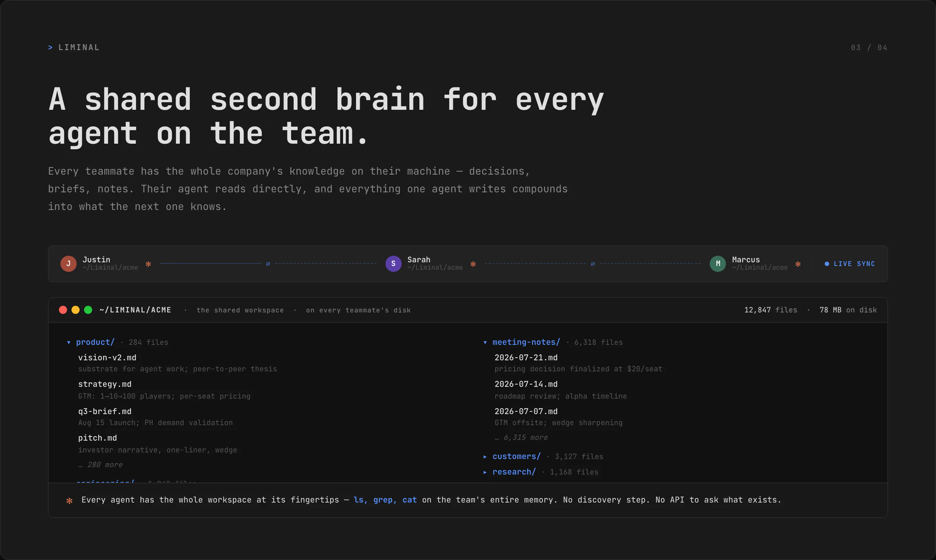Click 'Aug 15 launch; PH demand validation' text

[156, 423]
